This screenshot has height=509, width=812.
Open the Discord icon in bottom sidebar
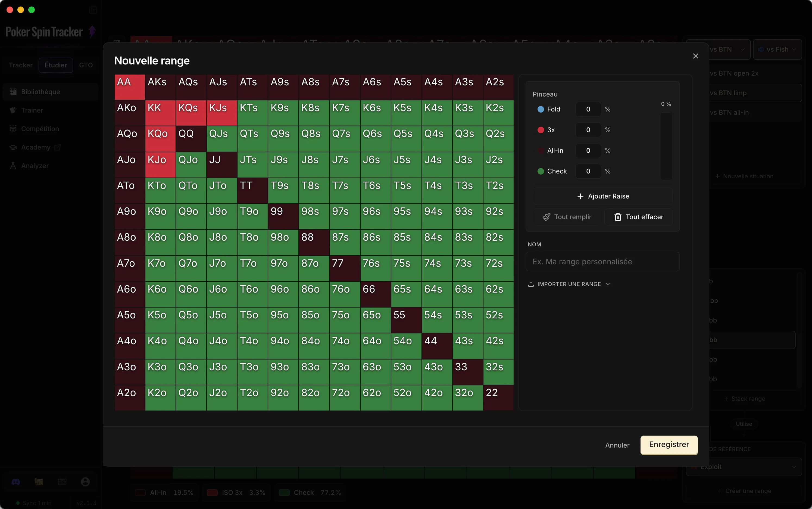click(x=16, y=482)
